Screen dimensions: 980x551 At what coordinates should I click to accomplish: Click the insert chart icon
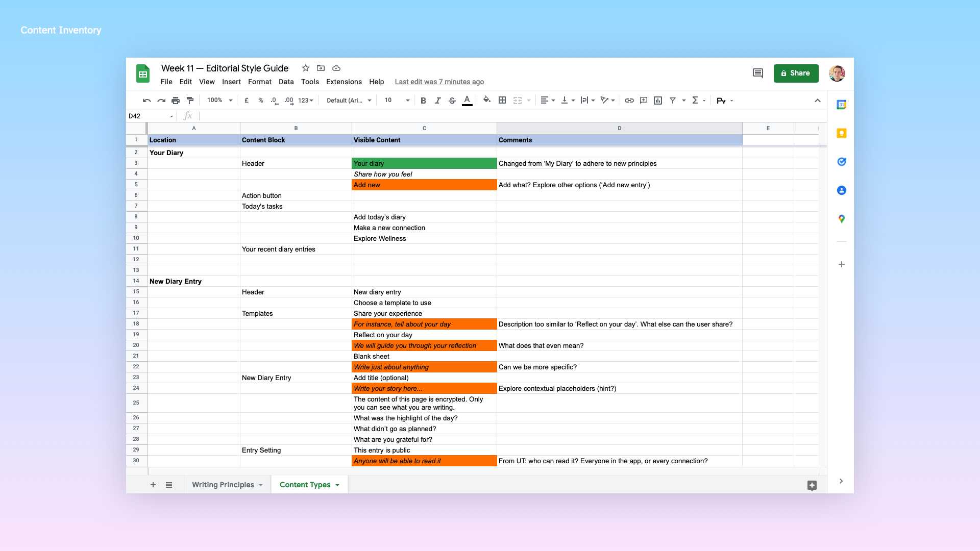click(x=658, y=101)
